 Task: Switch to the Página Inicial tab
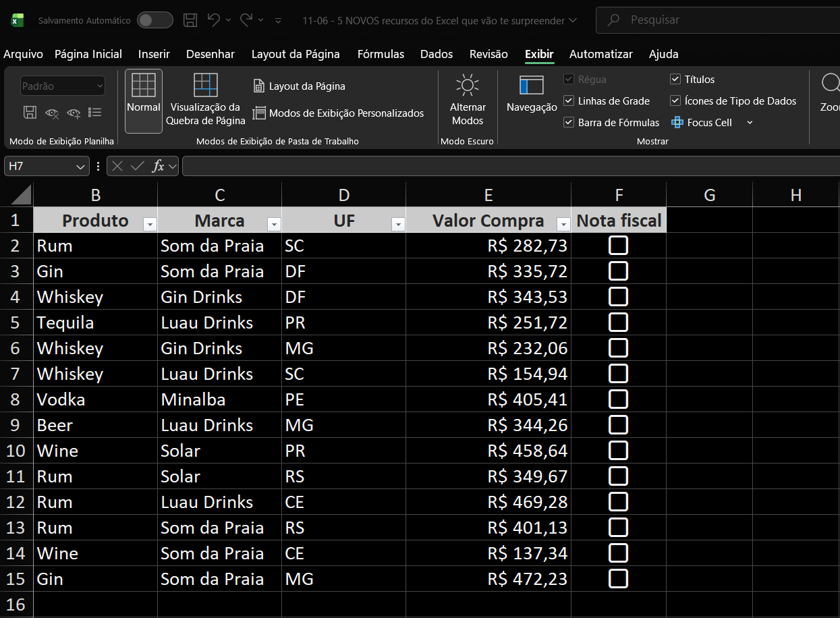click(88, 54)
